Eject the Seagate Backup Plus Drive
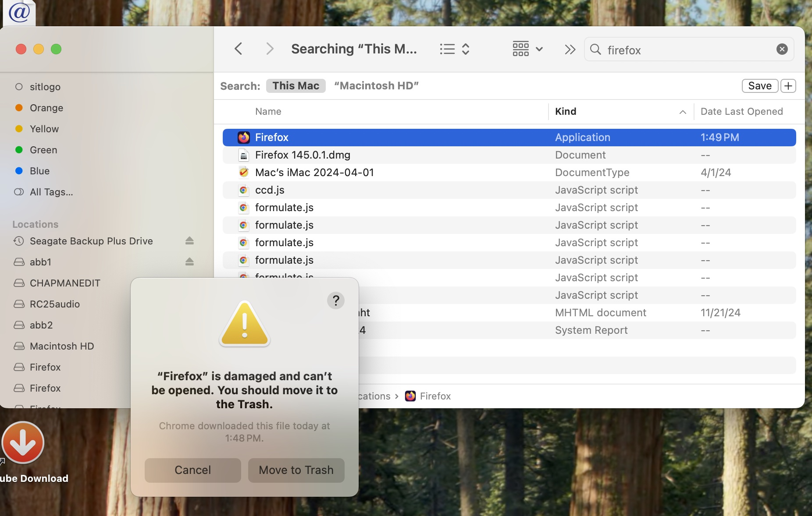812x516 pixels. [x=189, y=241]
